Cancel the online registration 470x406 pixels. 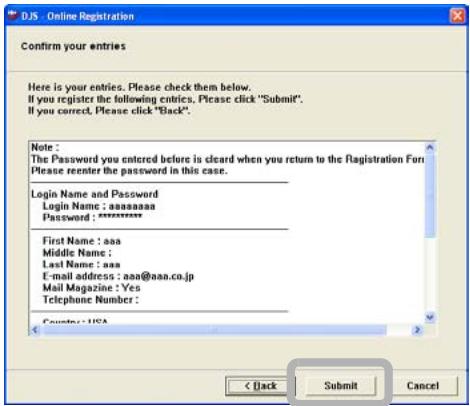click(x=423, y=386)
